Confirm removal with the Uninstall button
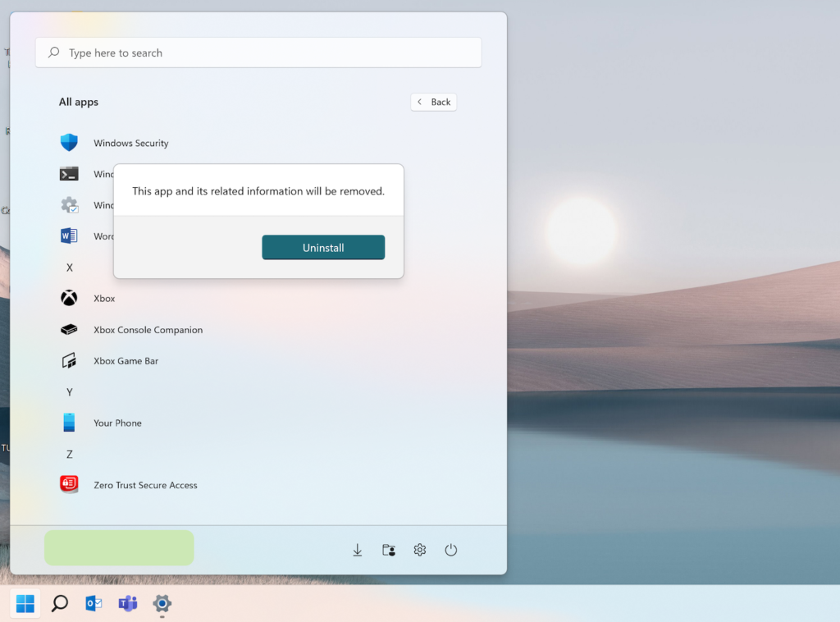 (x=323, y=248)
